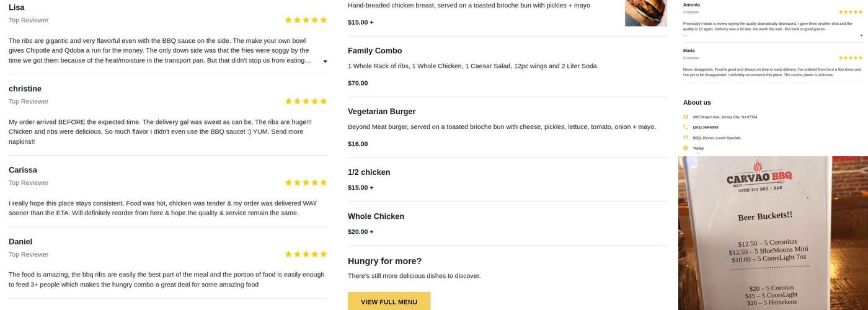Screen dimensions: 868x310
Task: Call the (201) 369-6955 phone number
Action: [x=706, y=127]
